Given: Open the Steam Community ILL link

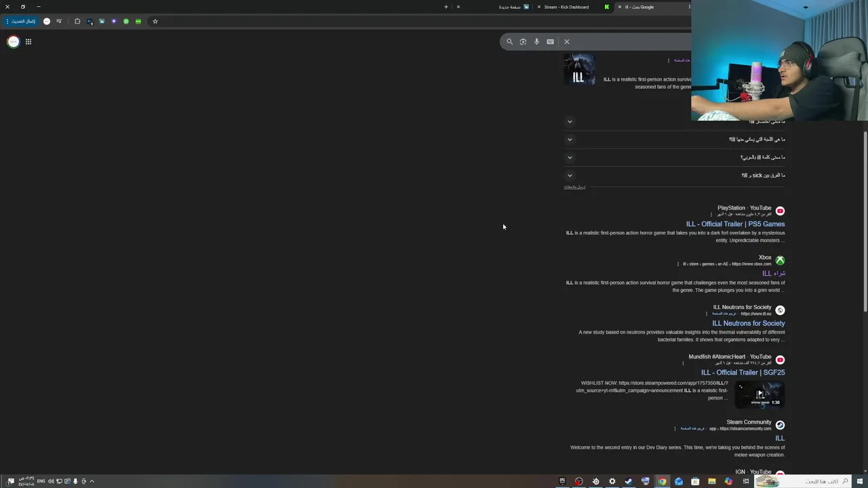Looking at the screenshot, I should (780, 438).
